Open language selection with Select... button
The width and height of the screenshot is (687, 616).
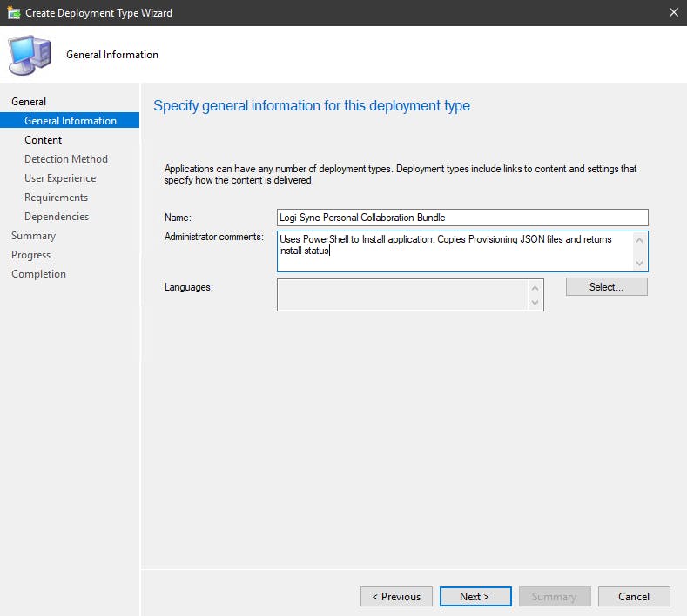click(606, 287)
